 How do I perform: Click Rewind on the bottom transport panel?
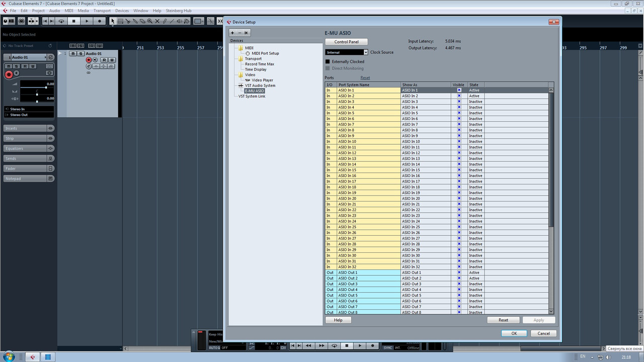[308, 346]
